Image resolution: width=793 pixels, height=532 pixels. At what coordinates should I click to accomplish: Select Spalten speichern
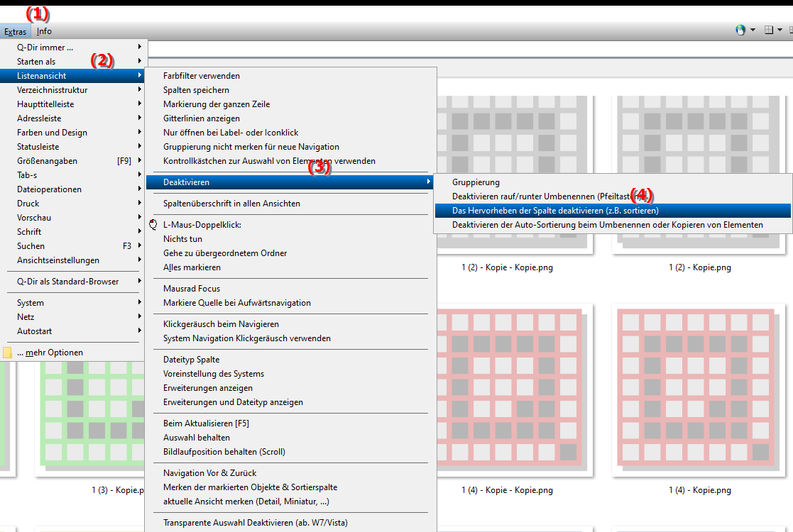coord(196,90)
